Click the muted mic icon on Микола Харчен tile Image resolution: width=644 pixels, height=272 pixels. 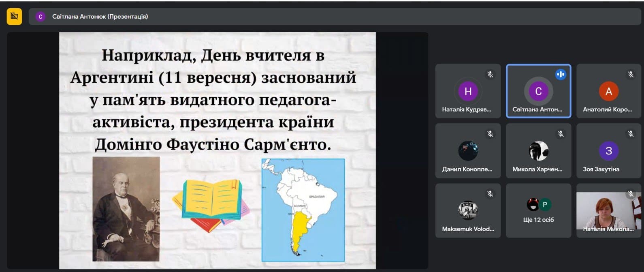561,134
